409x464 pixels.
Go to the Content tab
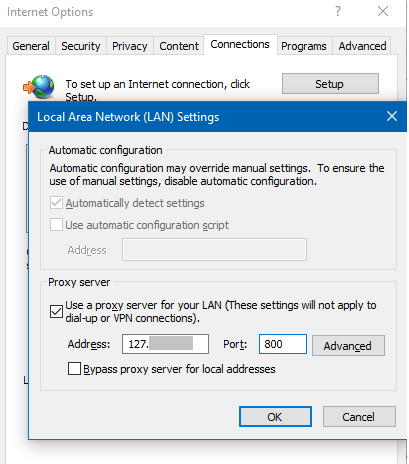[x=179, y=46]
